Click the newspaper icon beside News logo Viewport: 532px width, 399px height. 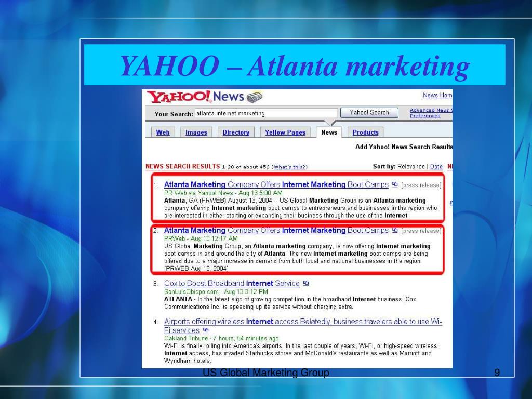[255, 97]
